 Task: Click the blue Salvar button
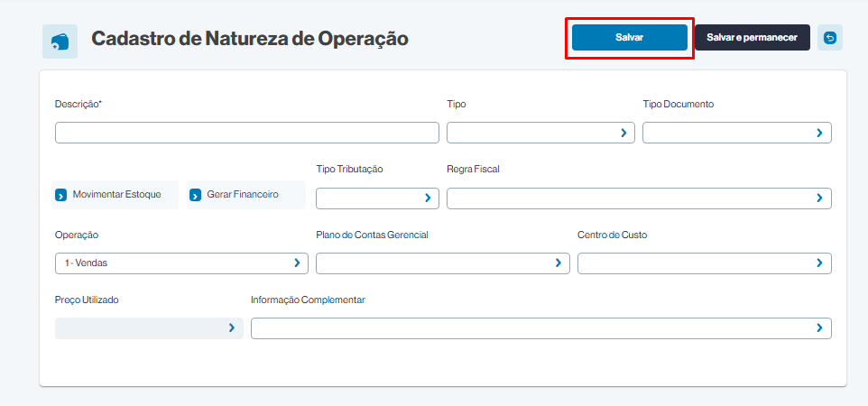[630, 38]
